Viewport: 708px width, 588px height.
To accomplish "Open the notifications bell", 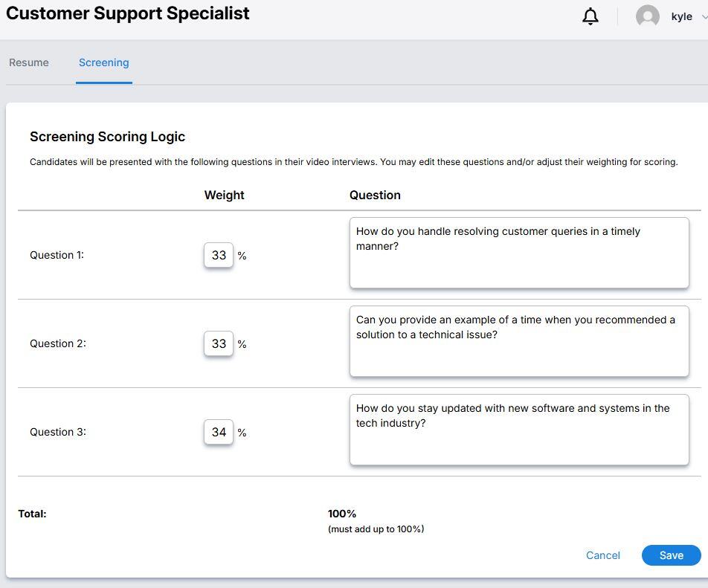I will coord(590,16).
